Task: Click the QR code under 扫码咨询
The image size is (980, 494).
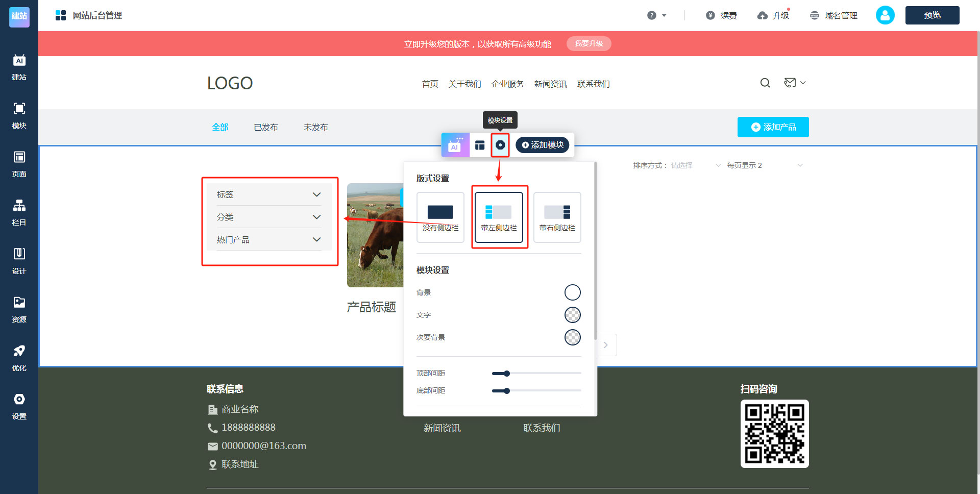Action: click(x=774, y=434)
